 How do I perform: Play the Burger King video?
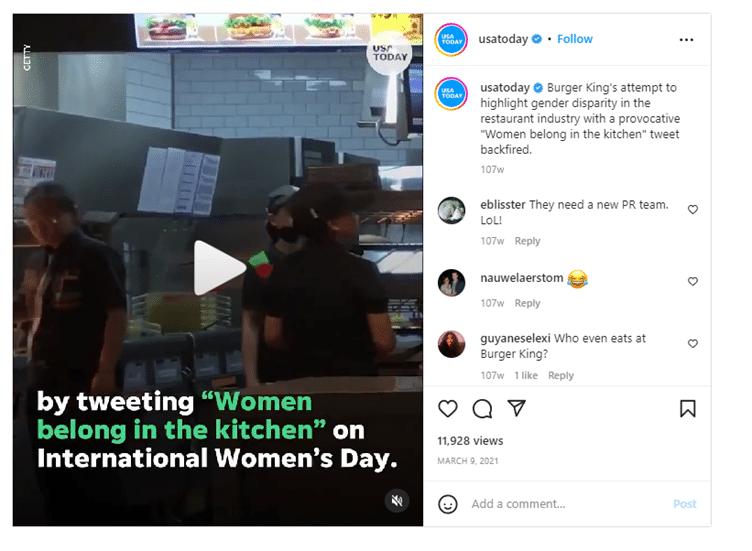[x=219, y=268]
